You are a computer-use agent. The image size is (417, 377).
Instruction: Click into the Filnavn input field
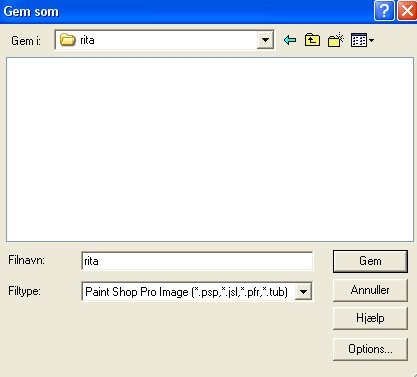pos(197,261)
